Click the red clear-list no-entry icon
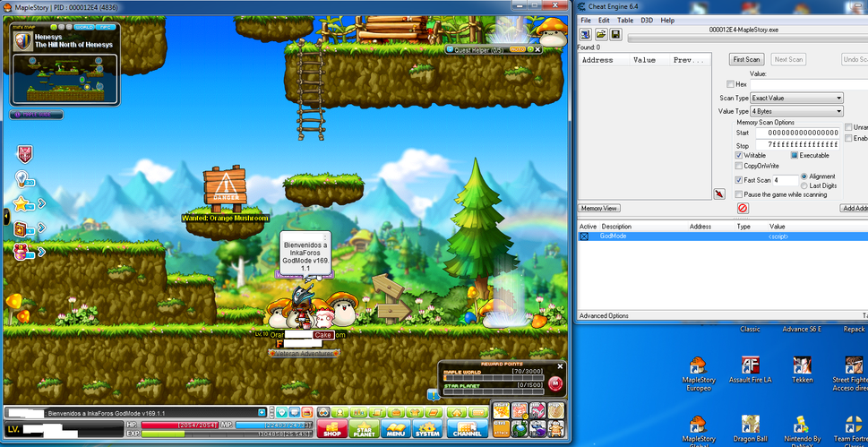Viewport: 868px width, 447px height. click(x=743, y=208)
